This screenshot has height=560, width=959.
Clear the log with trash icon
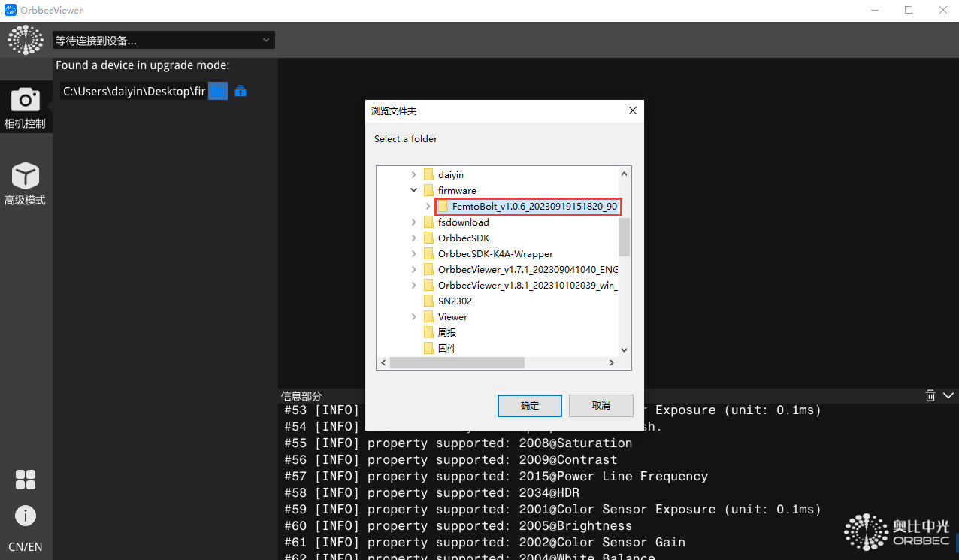click(930, 395)
